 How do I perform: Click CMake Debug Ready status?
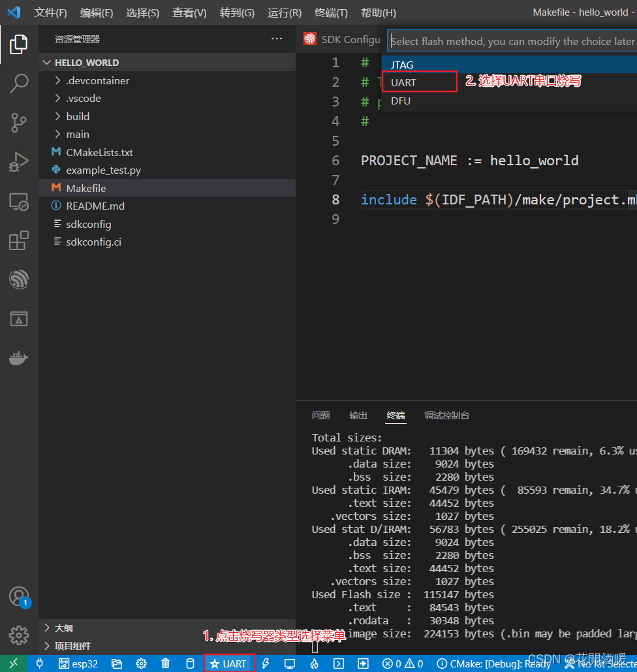pyautogui.click(x=493, y=664)
